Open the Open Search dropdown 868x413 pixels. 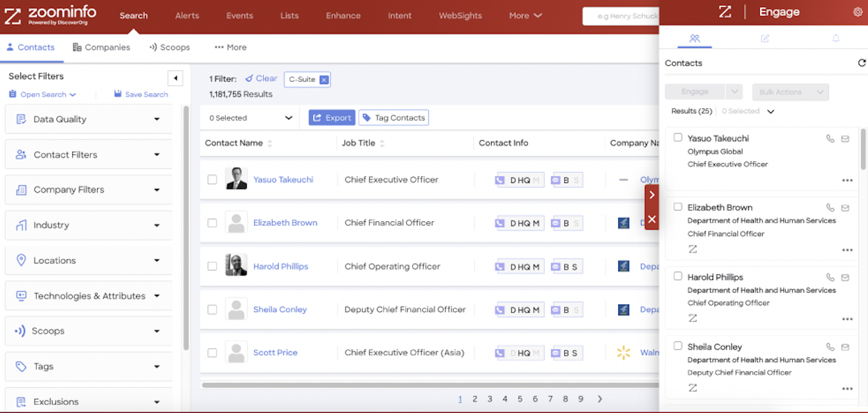[42, 94]
